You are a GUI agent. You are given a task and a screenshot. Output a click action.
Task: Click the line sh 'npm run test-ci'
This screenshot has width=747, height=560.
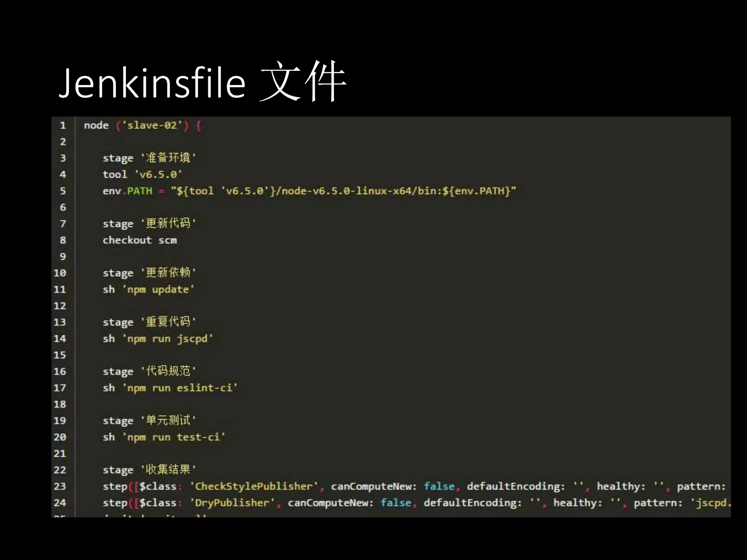(164, 437)
